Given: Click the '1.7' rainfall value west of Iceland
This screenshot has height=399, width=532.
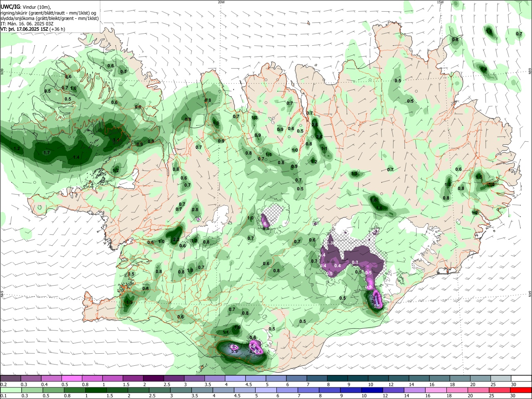Looking at the screenshot, I should tap(47, 153).
